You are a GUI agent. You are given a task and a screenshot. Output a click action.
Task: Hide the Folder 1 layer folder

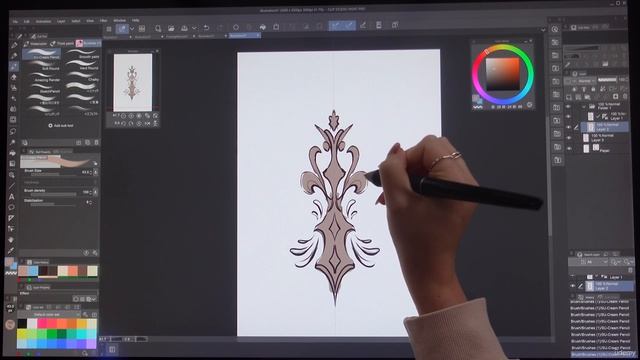click(568, 107)
